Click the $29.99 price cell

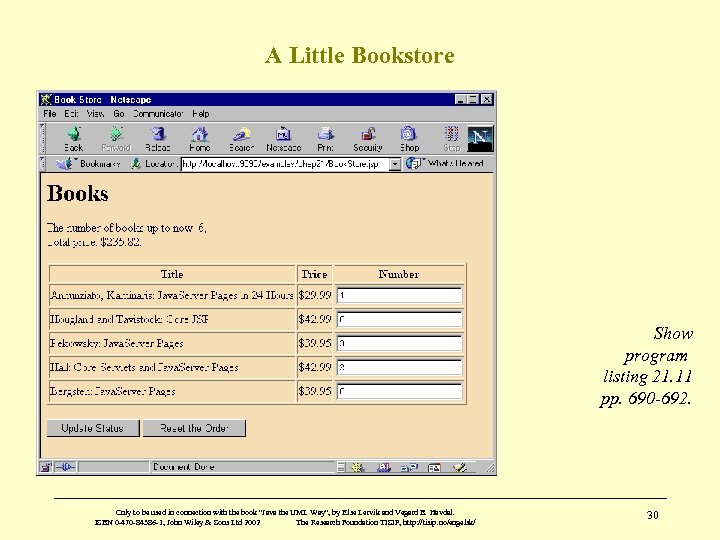[315, 295]
